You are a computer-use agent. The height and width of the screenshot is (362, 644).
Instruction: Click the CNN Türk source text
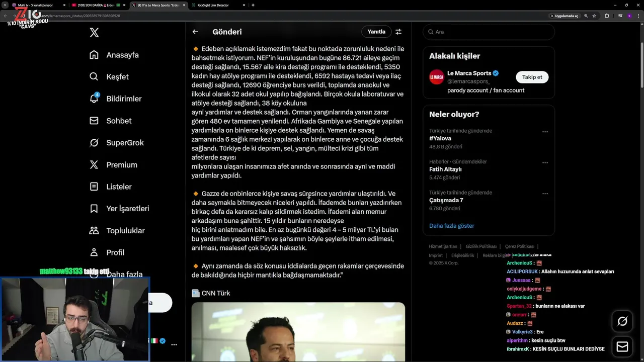tap(216, 293)
